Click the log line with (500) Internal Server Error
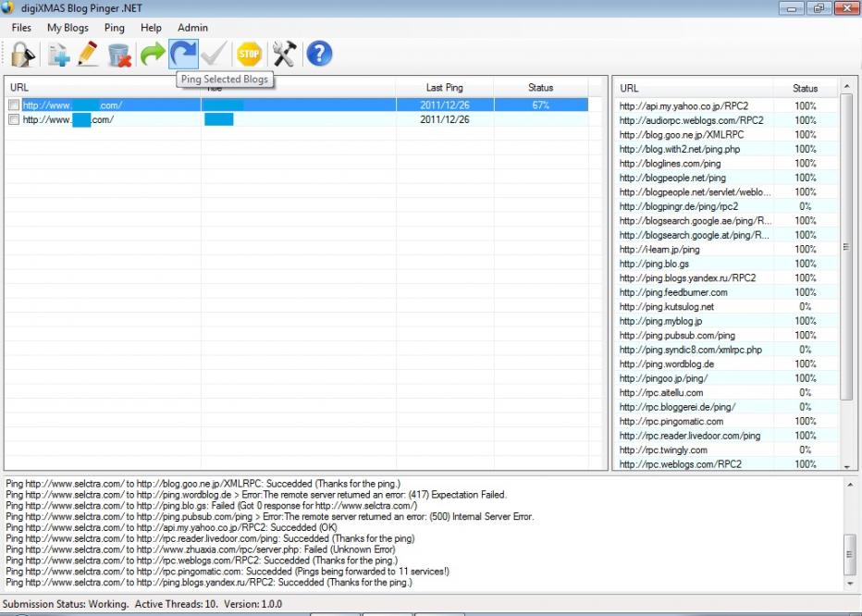This screenshot has height=616, width=862. click(269, 516)
